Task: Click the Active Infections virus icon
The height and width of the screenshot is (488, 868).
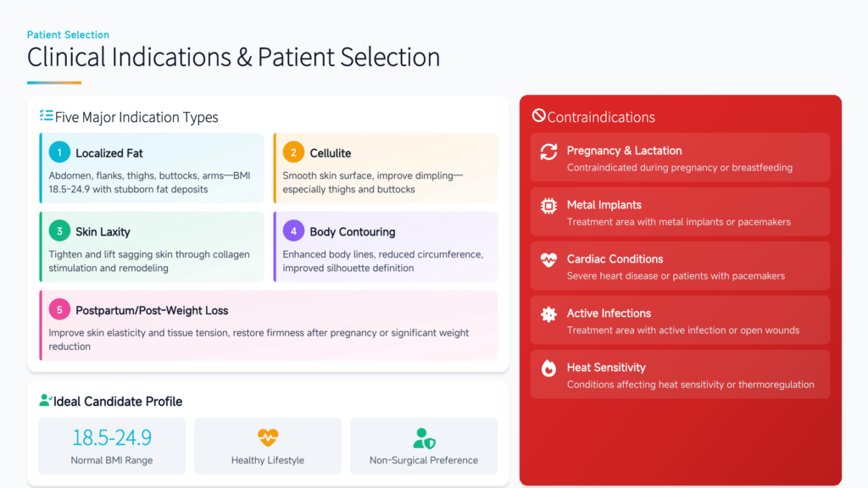Action: coord(548,314)
